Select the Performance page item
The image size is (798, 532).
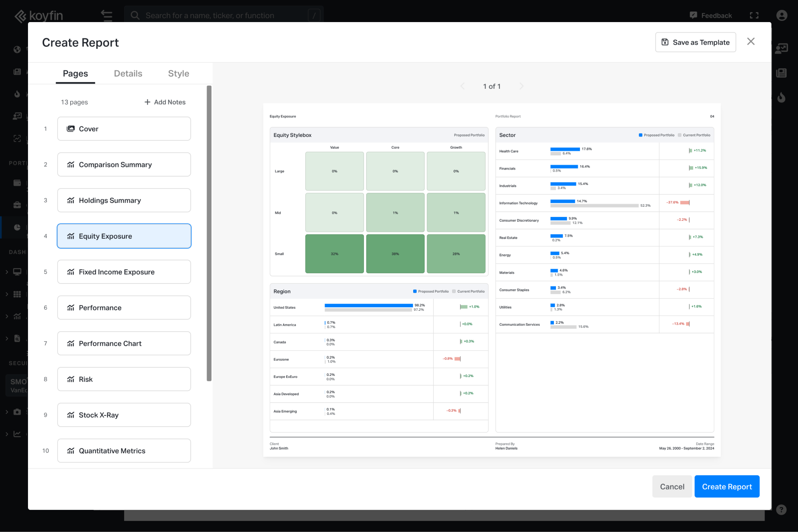point(124,308)
